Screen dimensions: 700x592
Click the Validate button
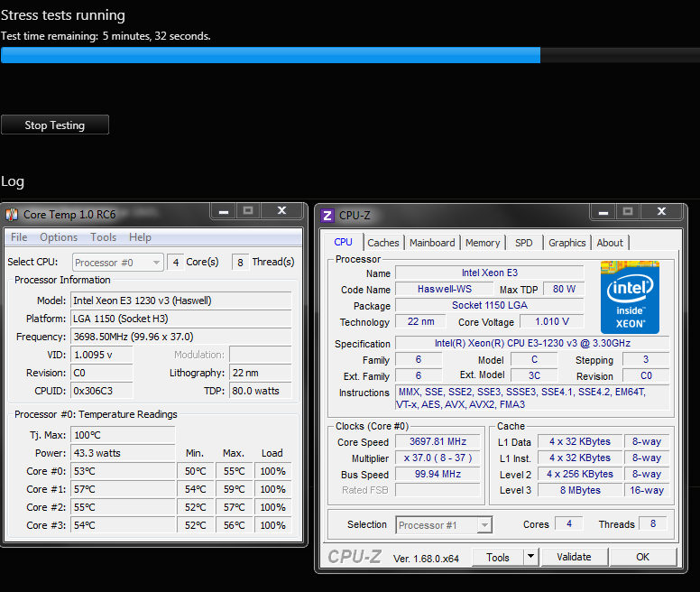(574, 557)
